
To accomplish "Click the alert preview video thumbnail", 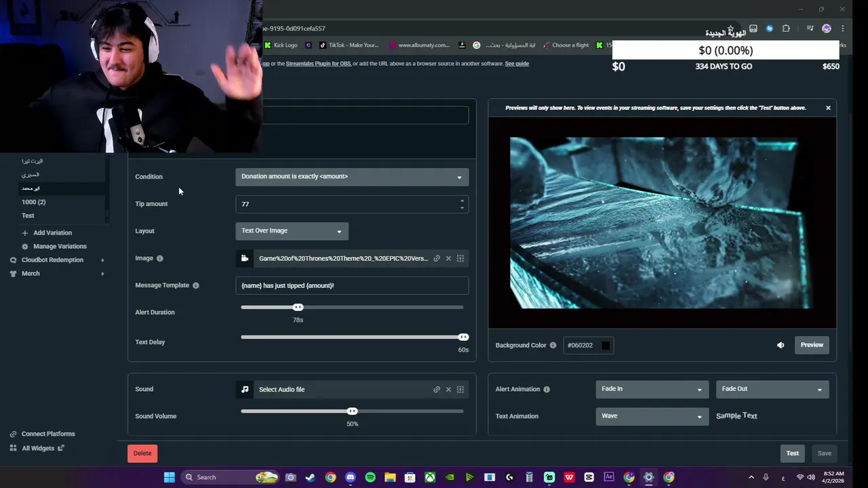I will click(662, 223).
